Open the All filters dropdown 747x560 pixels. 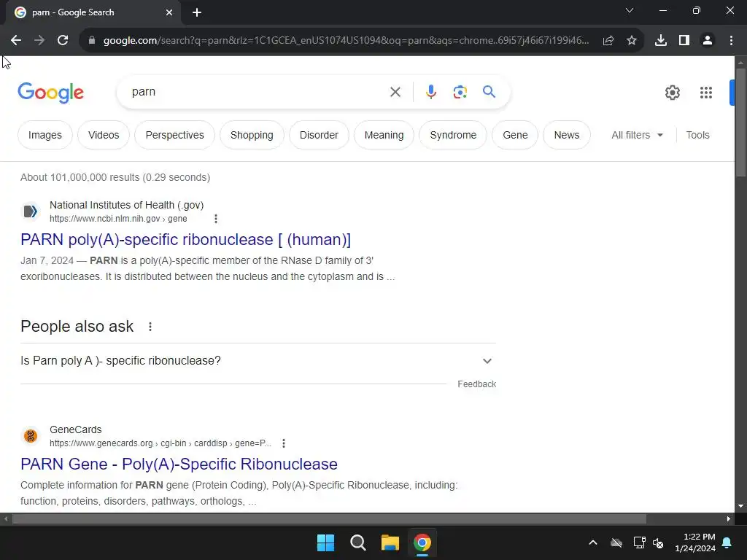637,135
